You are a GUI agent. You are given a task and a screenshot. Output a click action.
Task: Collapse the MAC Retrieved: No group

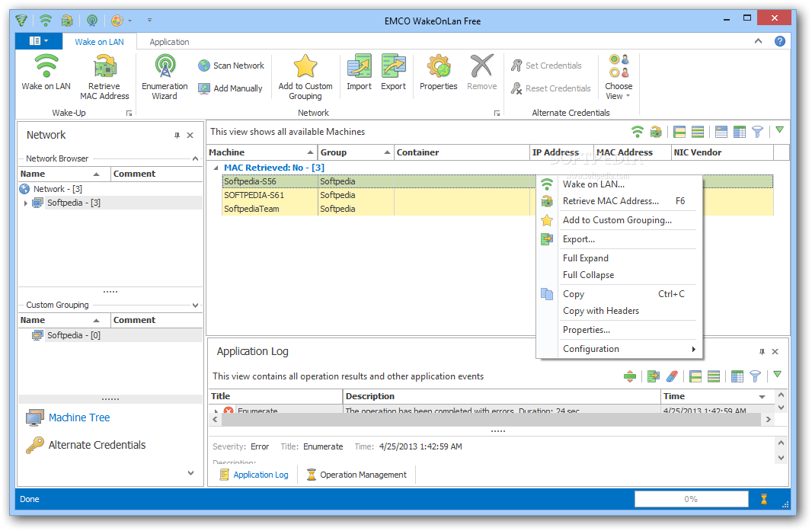point(216,168)
